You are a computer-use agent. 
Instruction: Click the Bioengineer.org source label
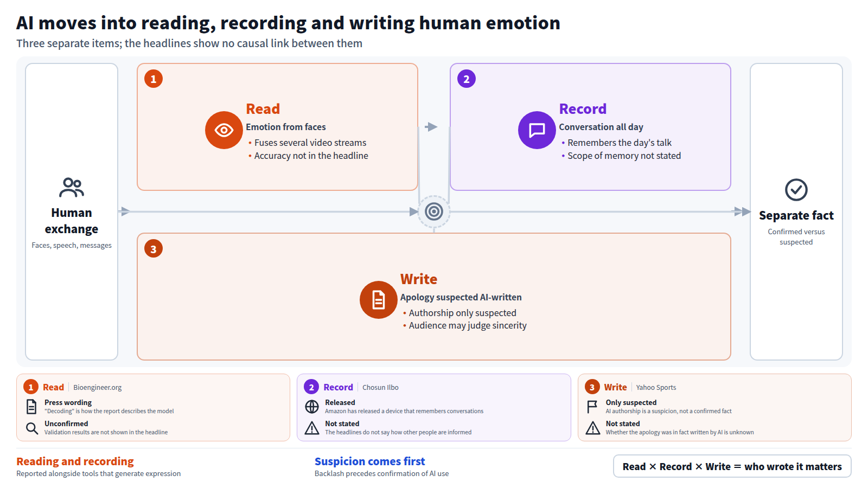click(x=98, y=387)
